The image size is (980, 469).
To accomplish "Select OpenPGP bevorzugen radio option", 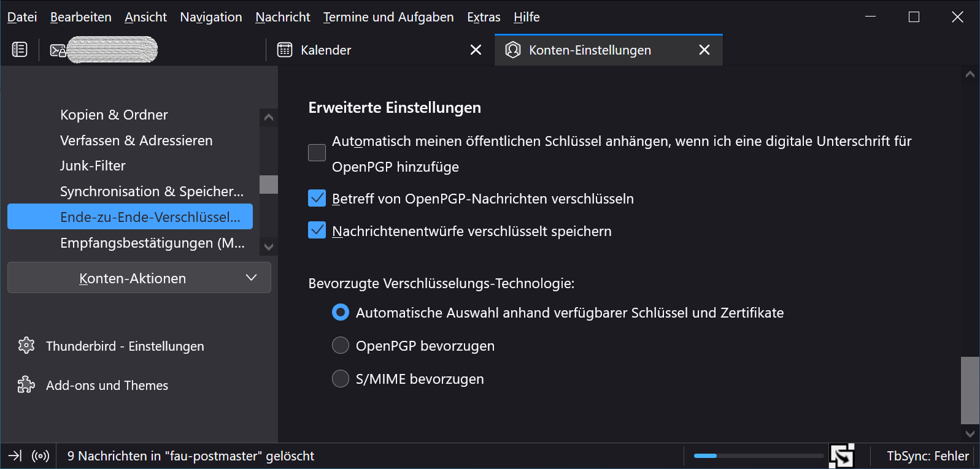I will 340,346.
